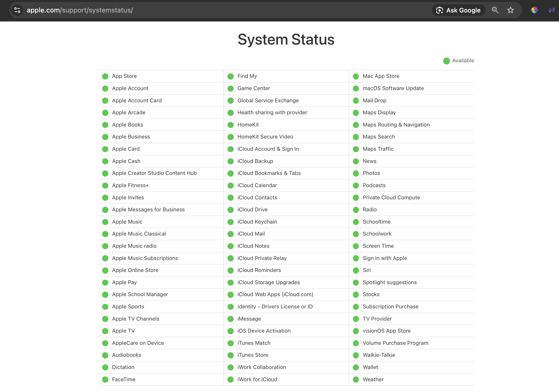Viewport: 559px width, 392px height.
Task: Click 'Apple Online Store' entry
Action: click(135, 270)
